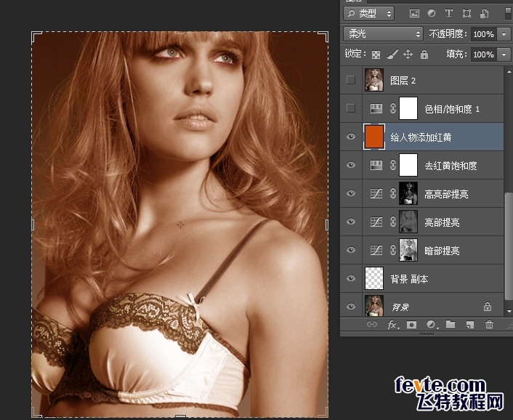Hide the 背景 副本 layer
The image size is (513, 420).
(351, 278)
